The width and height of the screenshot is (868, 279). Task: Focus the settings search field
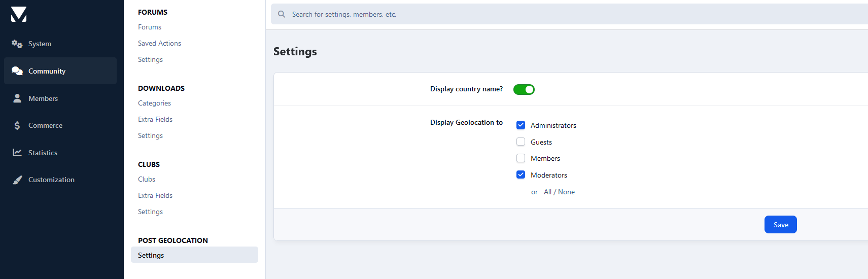[558, 14]
